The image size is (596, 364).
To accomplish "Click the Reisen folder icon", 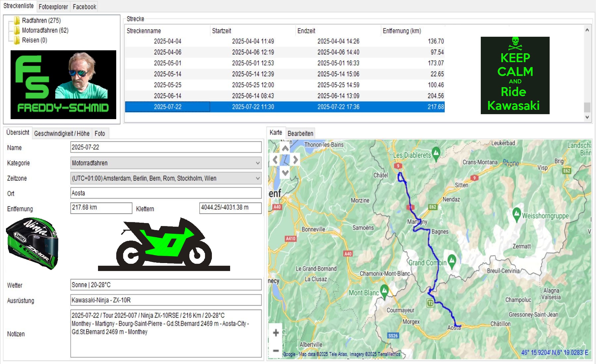I will [17, 40].
